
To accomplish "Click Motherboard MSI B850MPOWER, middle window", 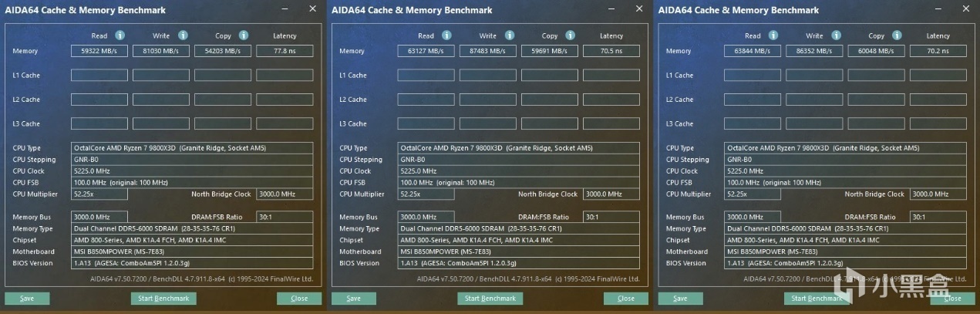I will tap(519, 252).
